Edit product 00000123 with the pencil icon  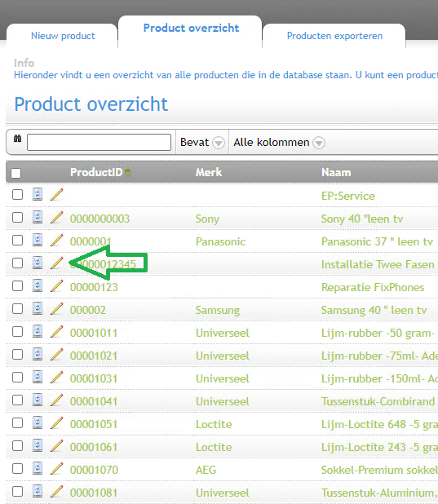tap(56, 286)
